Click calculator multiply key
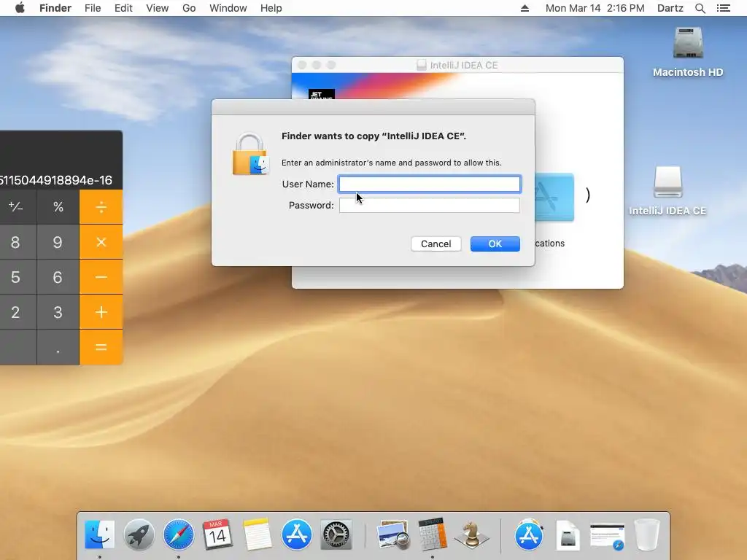Screen dimensions: 747x560 coord(101,242)
